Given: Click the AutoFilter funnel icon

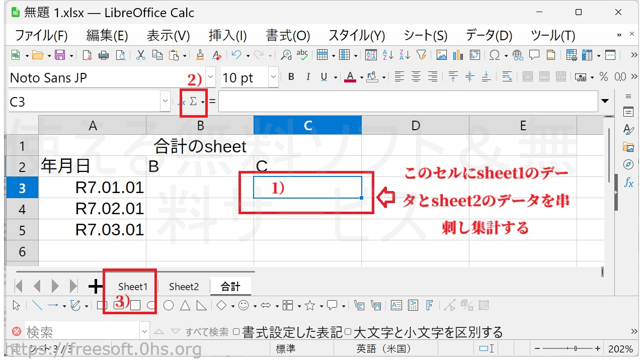Looking at the screenshot, I should coord(421,55).
